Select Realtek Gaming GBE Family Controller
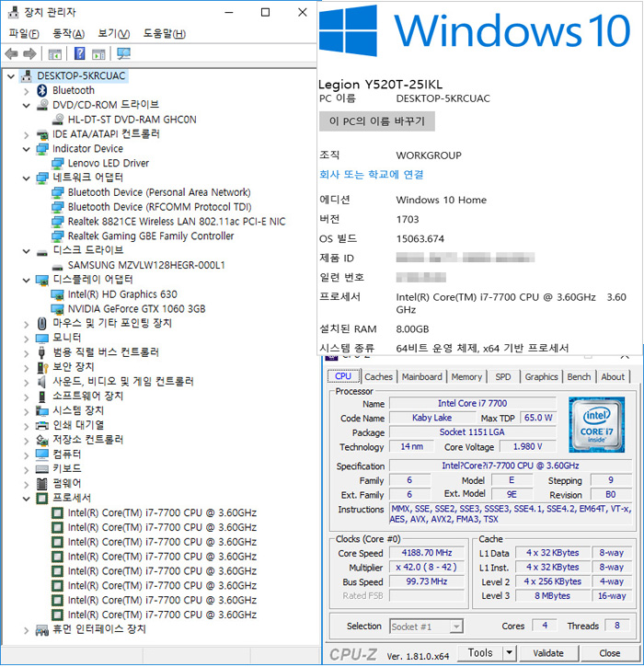Screen dimensions: 644x667 [151, 236]
